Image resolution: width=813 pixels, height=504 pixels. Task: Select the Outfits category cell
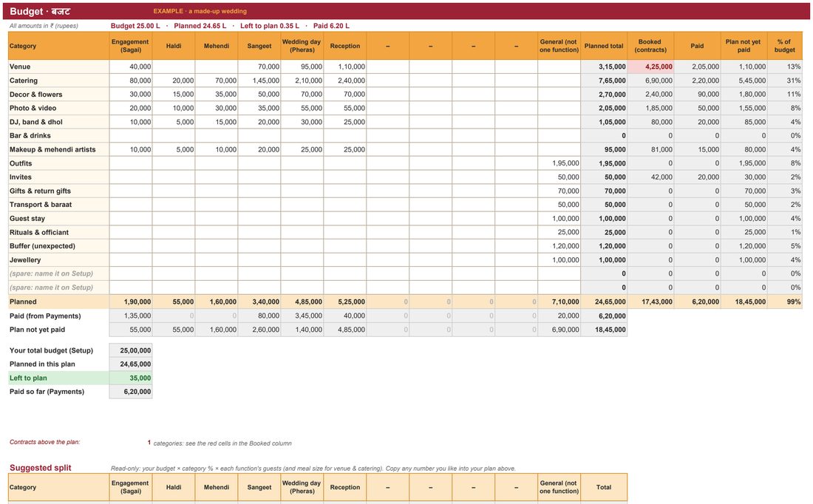coord(58,163)
